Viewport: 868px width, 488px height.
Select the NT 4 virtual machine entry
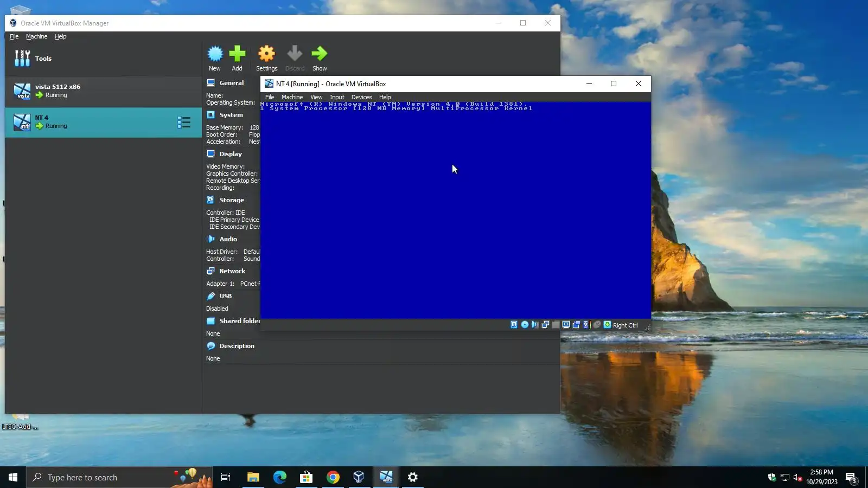coord(103,123)
